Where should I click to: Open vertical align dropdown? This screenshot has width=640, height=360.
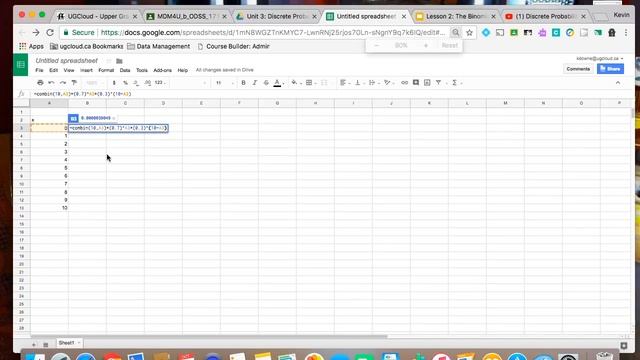[x=359, y=82]
